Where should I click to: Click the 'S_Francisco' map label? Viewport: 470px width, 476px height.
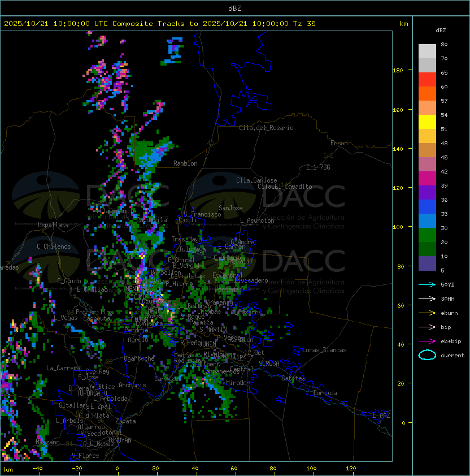202,214
